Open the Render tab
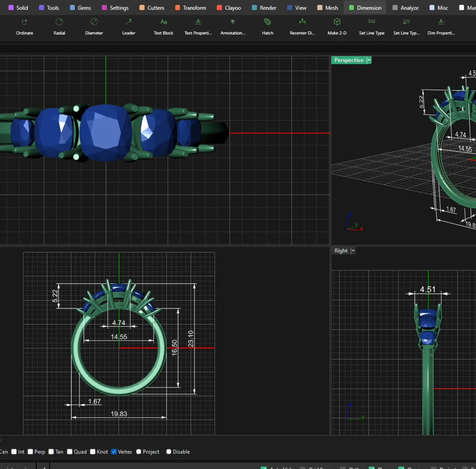476x469 pixels. coord(264,8)
